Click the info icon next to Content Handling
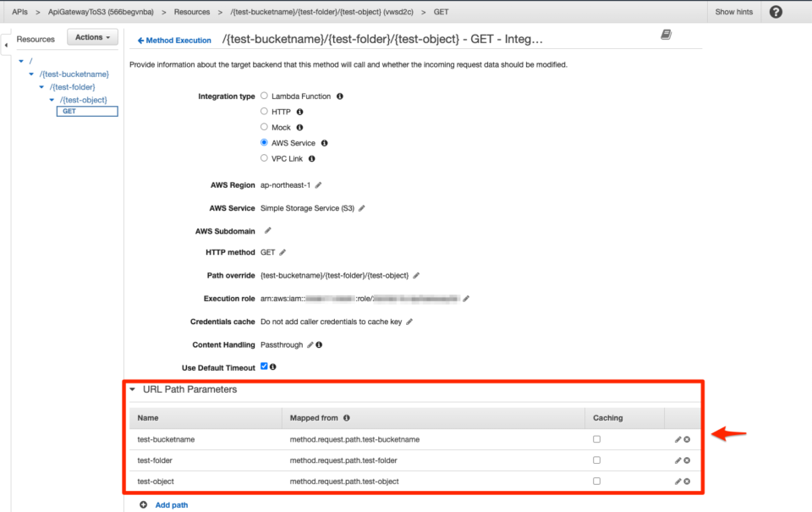Screen dimensions: 812x512 tap(317, 344)
